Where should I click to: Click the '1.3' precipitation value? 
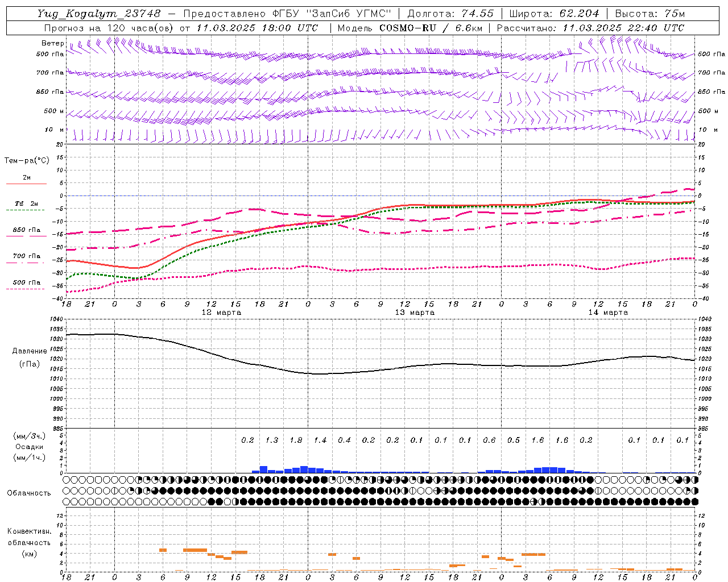(x=272, y=440)
